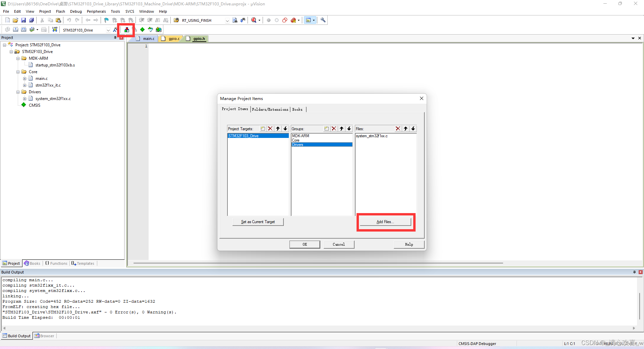Open a file with the folder toolbar icon
This screenshot has width=644, height=349.
[15, 20]
